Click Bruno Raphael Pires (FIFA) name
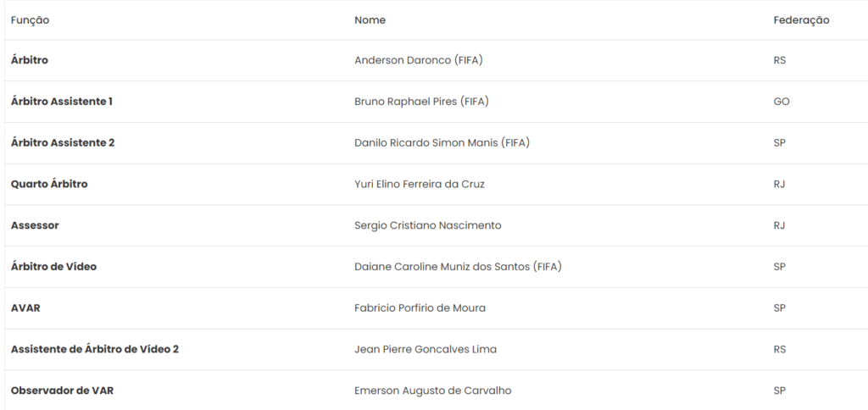 pos(421,102)
